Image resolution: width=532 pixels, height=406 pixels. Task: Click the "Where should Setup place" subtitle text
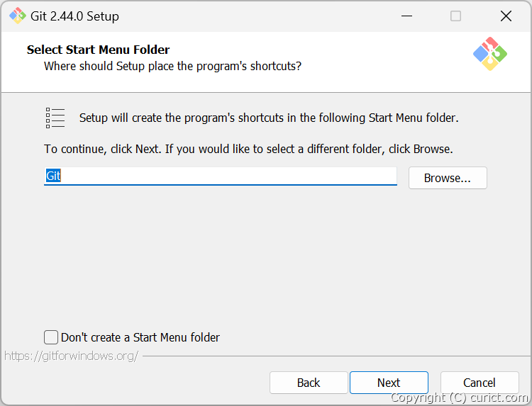(x=172, y=66)
